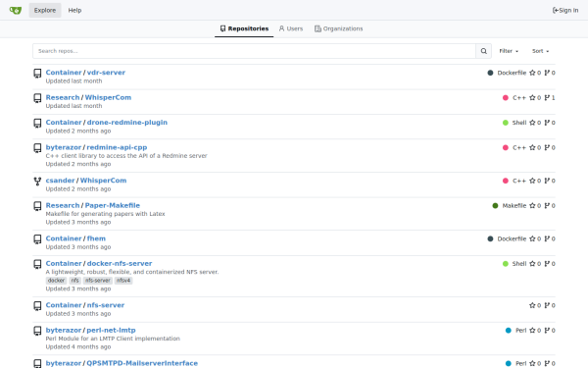Click the Makefile language label
Screen dimensions: 588x368
[x=514, y=206]
